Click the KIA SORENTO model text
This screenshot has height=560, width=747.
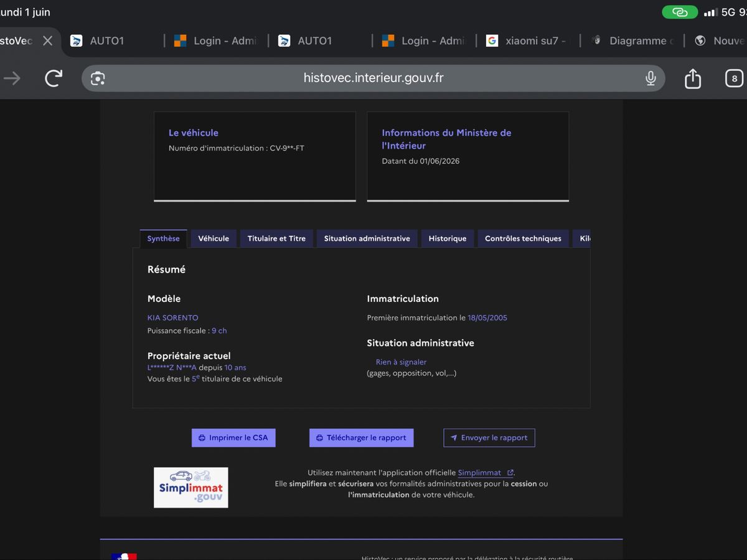173,318
